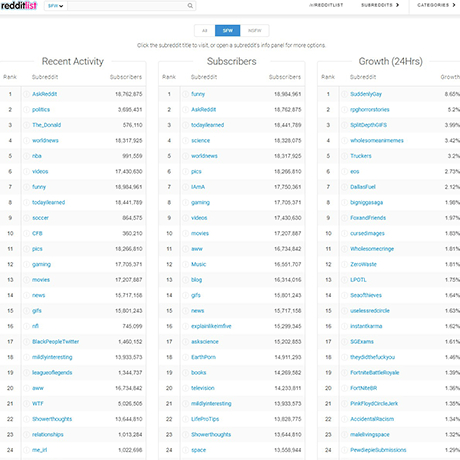The image size is (460, 460).
Task: Open the AccidentalRacism link
Action: pyautogui.click(x=372, y=419)
